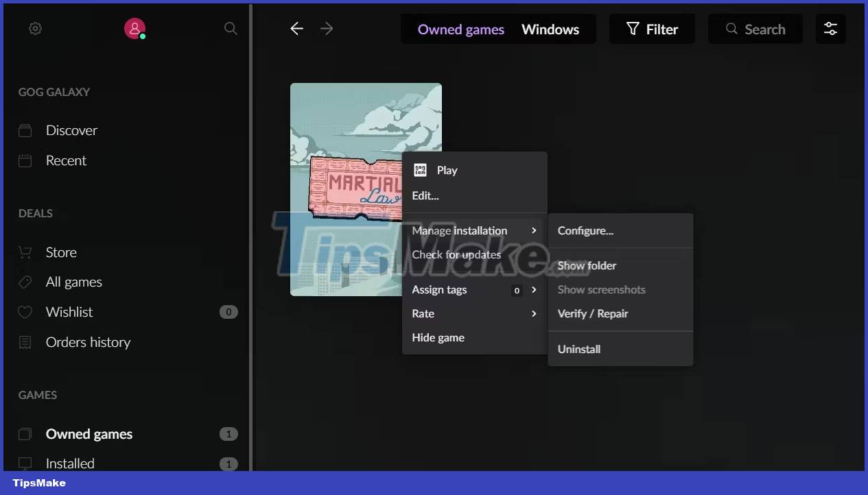Click the Wishlist heart icon
This screenshot has height=495, width=868.
(x=25, y=312)
